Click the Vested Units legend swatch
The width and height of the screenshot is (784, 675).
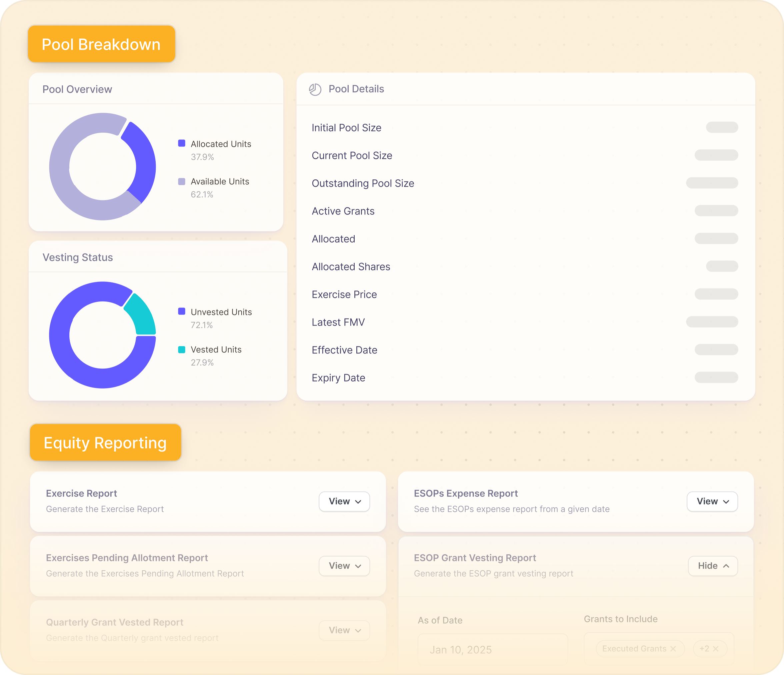pos(182,350)
